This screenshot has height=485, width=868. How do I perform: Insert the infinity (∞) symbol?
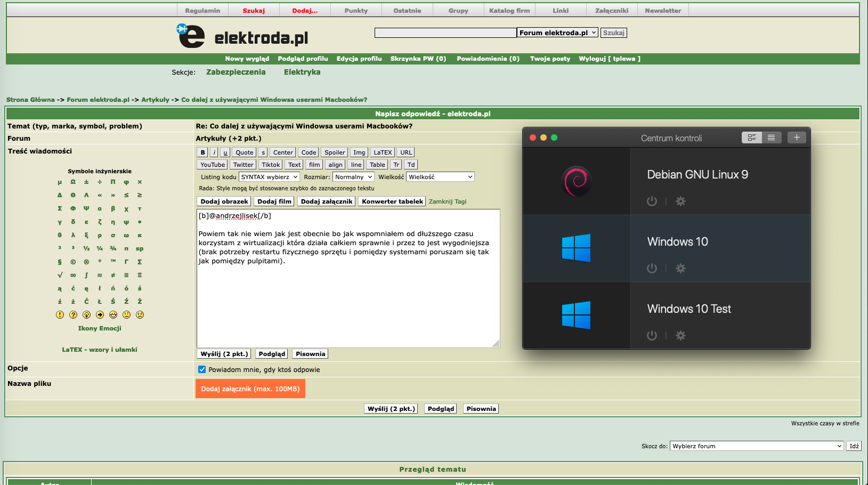[73, 276]
